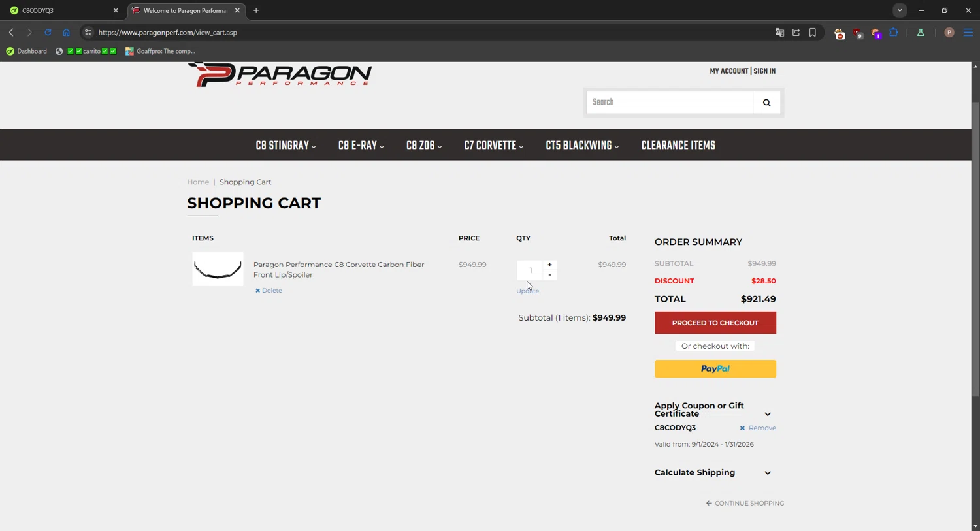Viewport: 980px width, 531px height.
Task: Expand the C8 Stingray menu
Action: click(286, 146)
